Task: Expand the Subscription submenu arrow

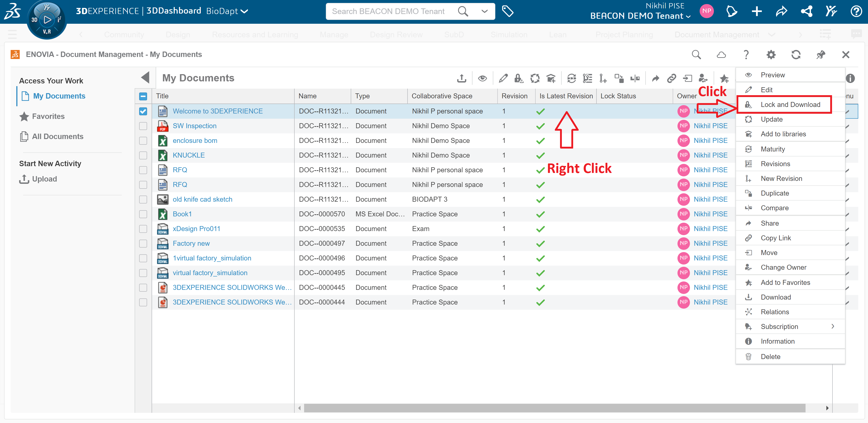Action: tap(833, 326)
